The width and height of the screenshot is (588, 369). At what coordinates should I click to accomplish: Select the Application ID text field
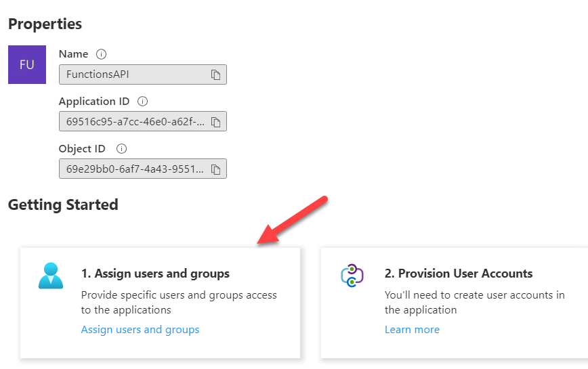(142, 121)
